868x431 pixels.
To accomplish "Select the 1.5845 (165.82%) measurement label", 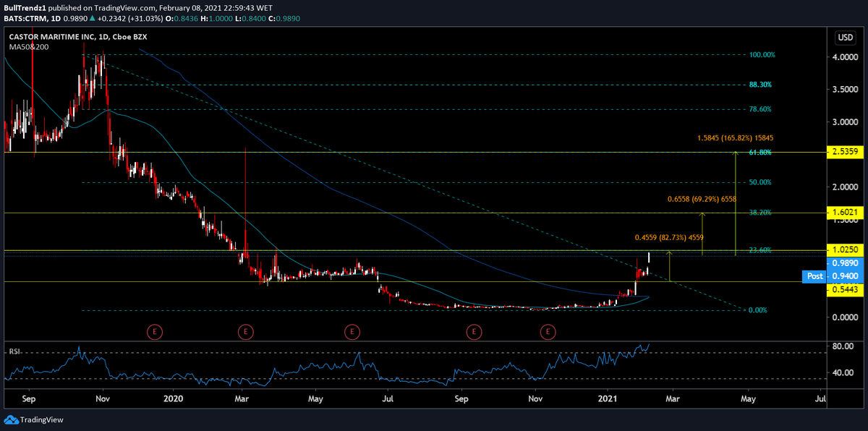I will coord(736,137).
